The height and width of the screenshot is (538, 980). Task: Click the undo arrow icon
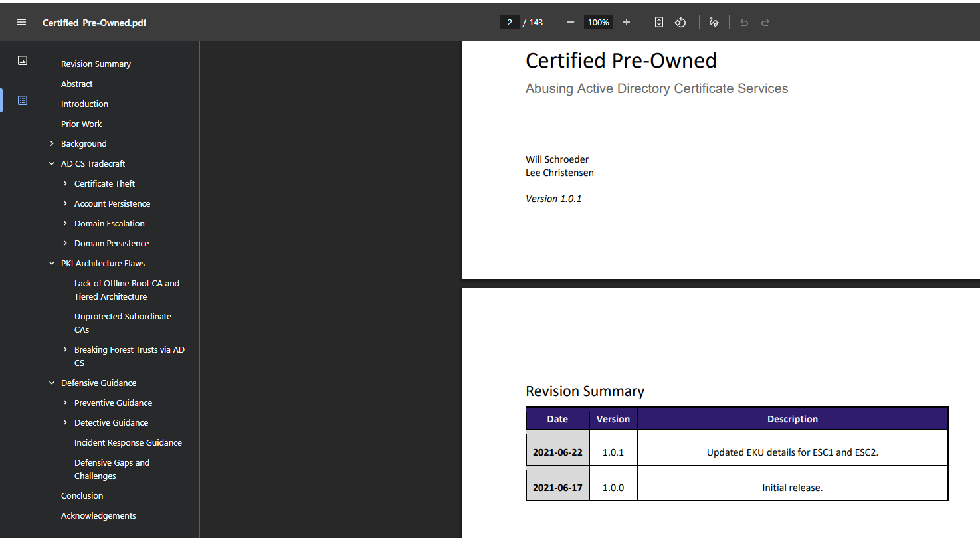click(744, 22)
